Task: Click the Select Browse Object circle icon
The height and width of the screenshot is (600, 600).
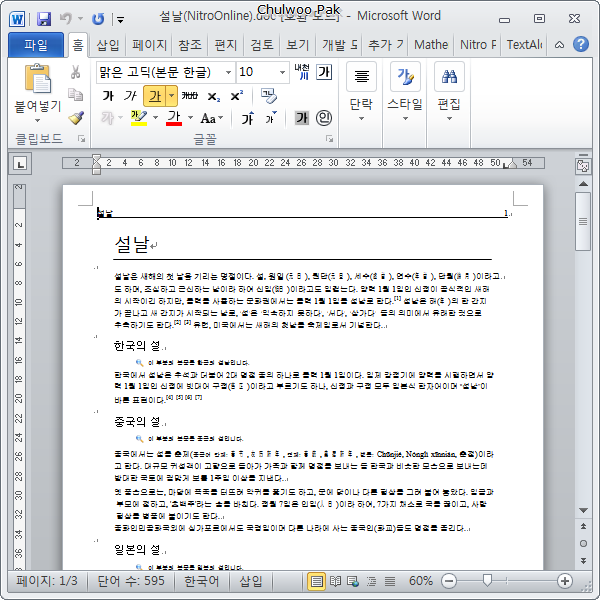Action: click(583, 543)
